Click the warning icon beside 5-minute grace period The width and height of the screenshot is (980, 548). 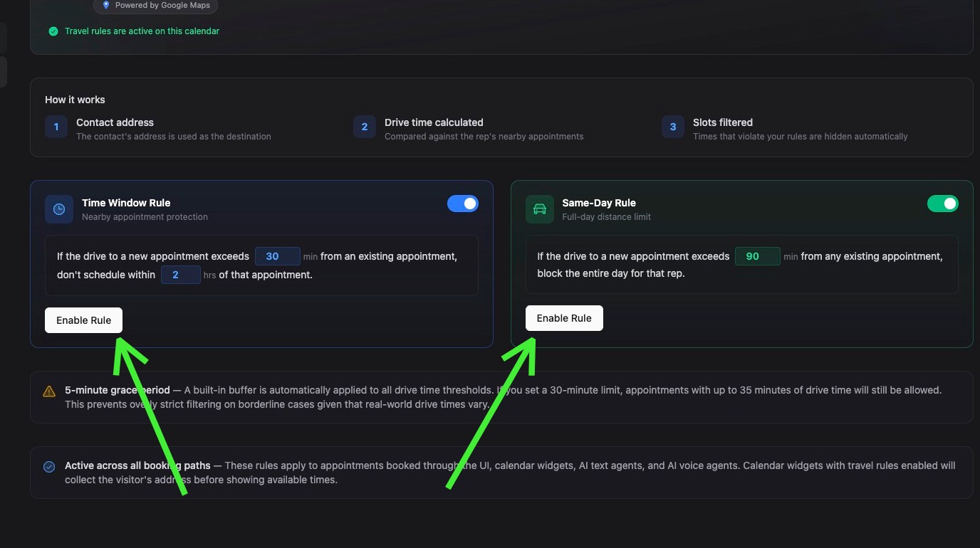point(49,391)
